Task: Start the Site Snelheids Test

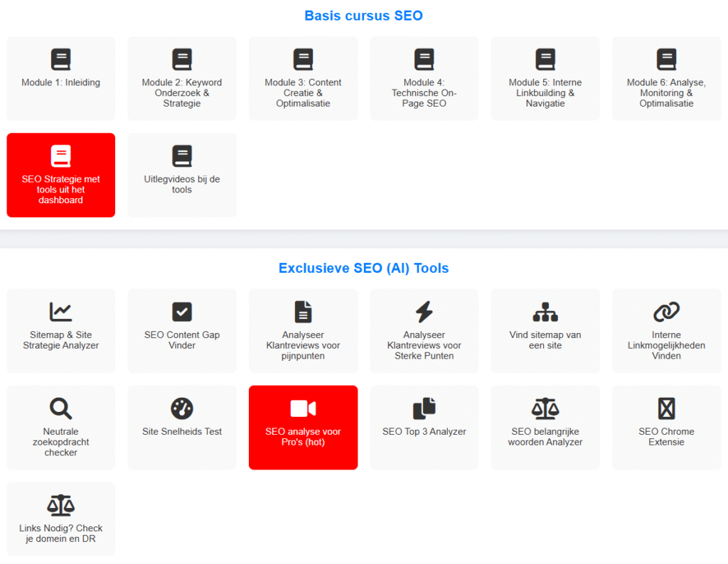Action: pyautogui.click(x=182, y=427)
